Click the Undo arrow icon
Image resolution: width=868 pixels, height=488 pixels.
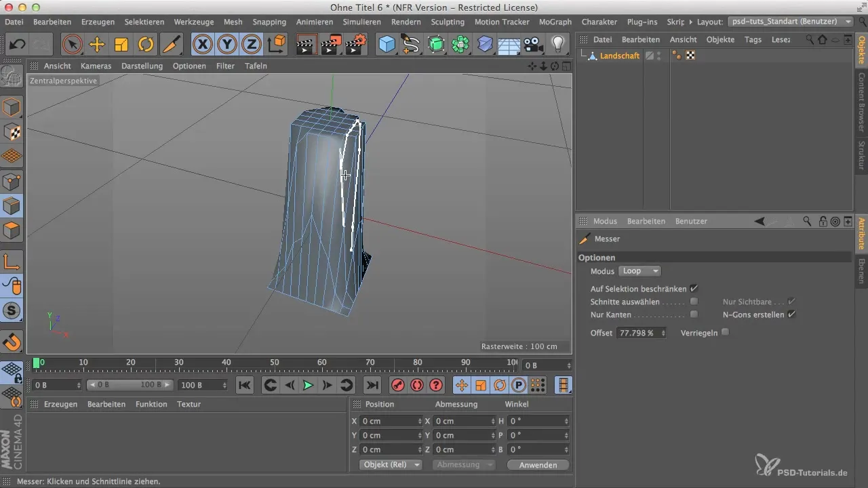click(x=18, y=45)
